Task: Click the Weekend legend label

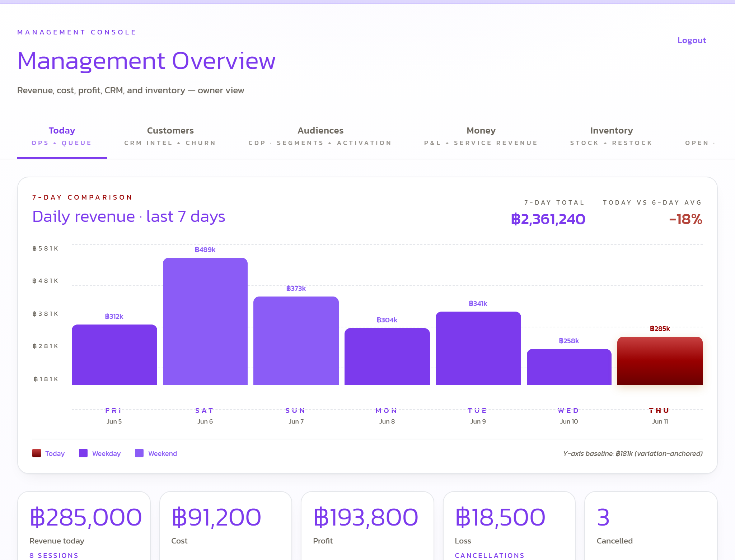Action: pos(163,453)
